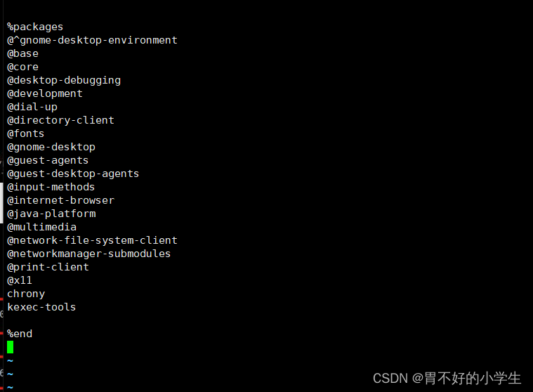Click the %end directive line
533x392 pixels.
(20, 334)
